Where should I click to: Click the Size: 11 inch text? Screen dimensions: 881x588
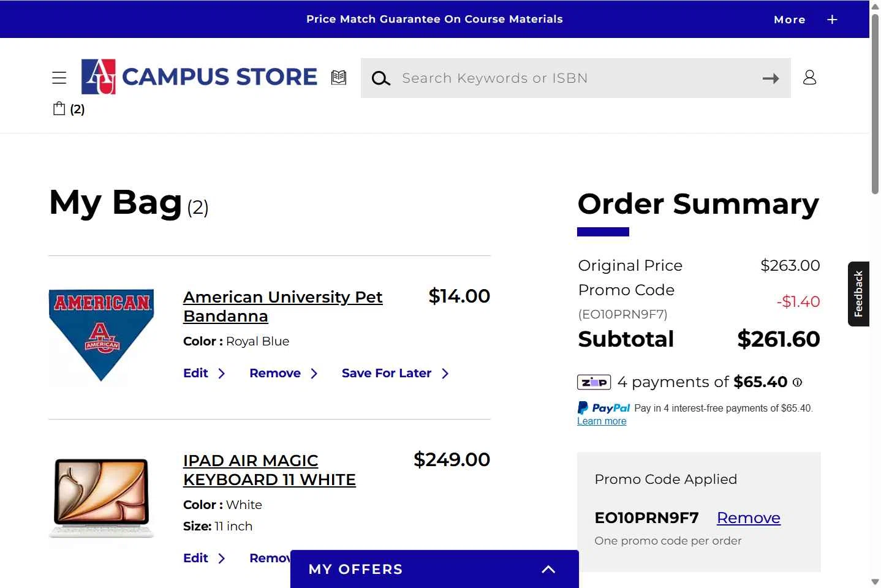(217, 526)
